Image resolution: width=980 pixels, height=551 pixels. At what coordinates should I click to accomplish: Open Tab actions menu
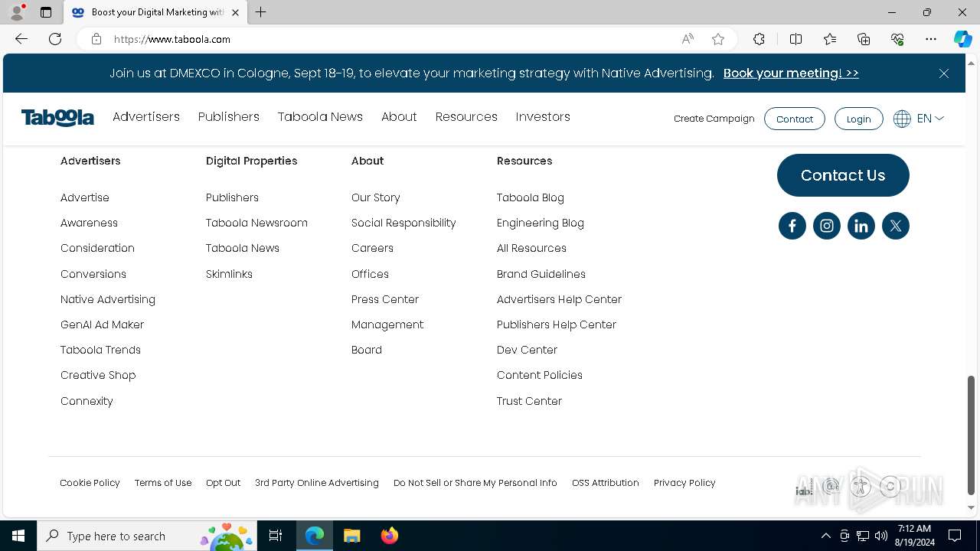(46, 12)
